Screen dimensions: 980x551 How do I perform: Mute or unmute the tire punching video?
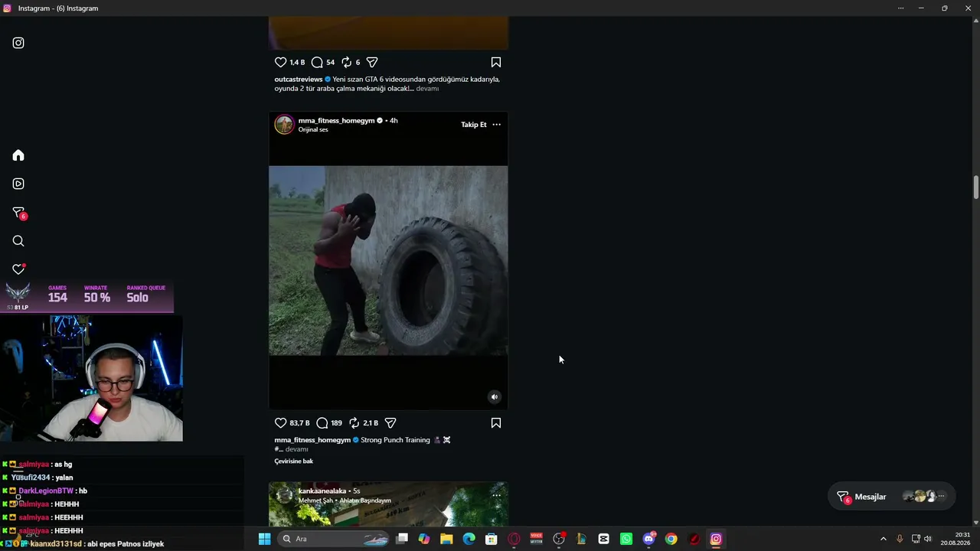[495, 396]
